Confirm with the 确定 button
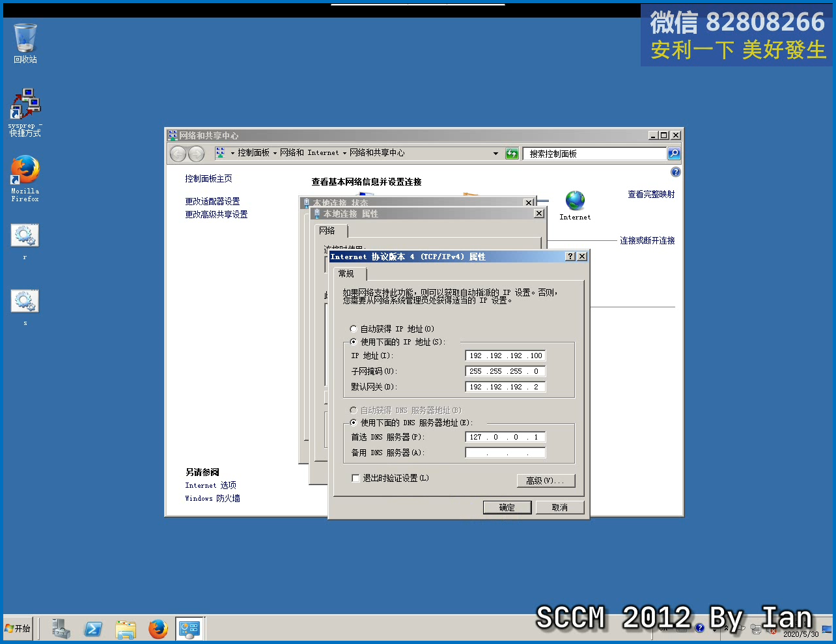Viewport: 836px width, 644px height. click(x=507, y=507)
